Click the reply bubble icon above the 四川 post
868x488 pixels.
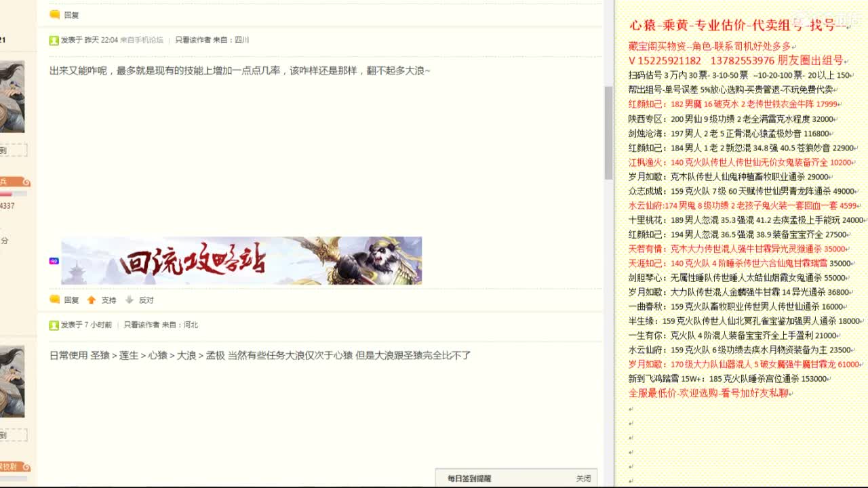55,14
